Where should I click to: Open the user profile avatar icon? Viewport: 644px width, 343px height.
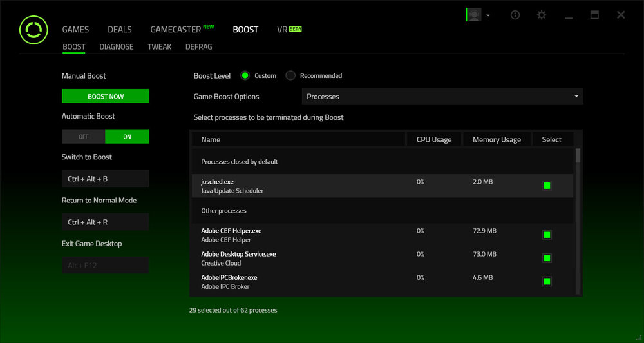click(474, 15)
